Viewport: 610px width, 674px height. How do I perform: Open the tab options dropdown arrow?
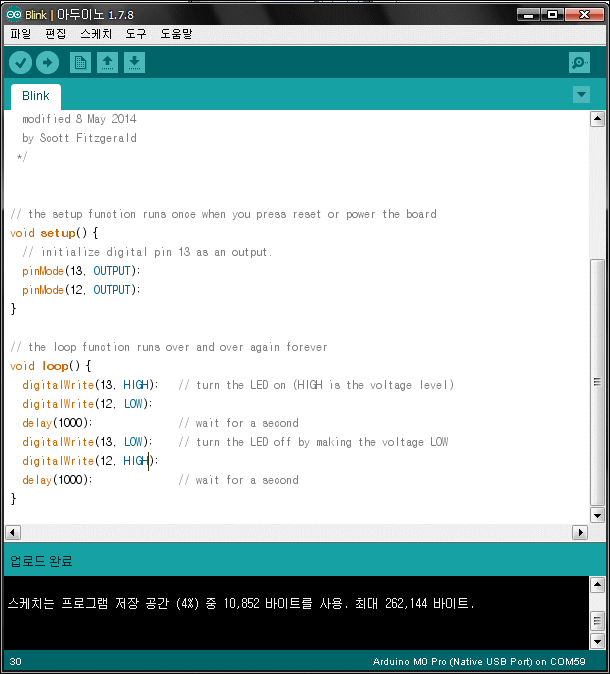click(581, 95)
